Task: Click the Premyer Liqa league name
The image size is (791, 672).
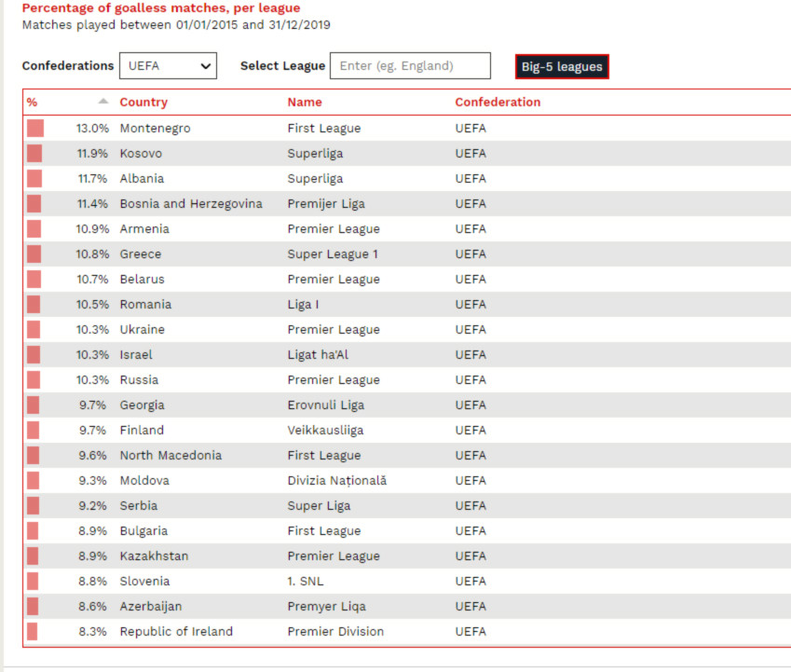Action: 326,607
